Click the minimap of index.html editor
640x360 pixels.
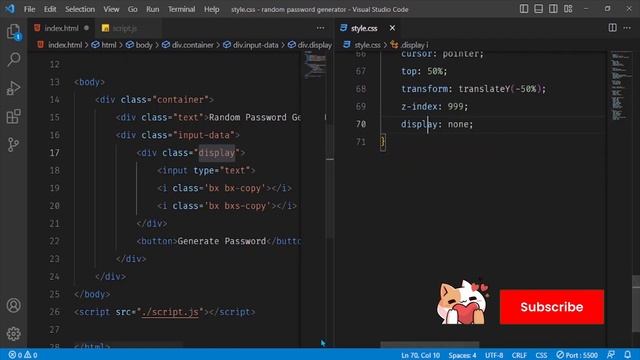[315, 65]
